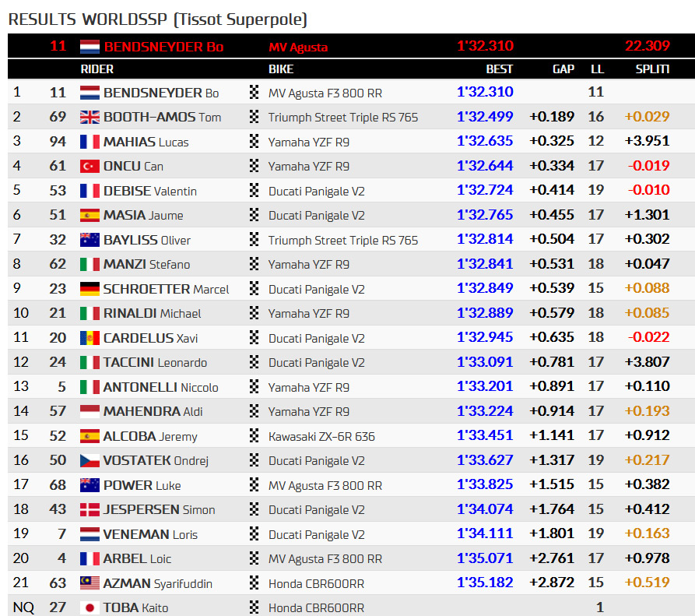
Task: Click split value +3.951
Action: tap(647, 141)
